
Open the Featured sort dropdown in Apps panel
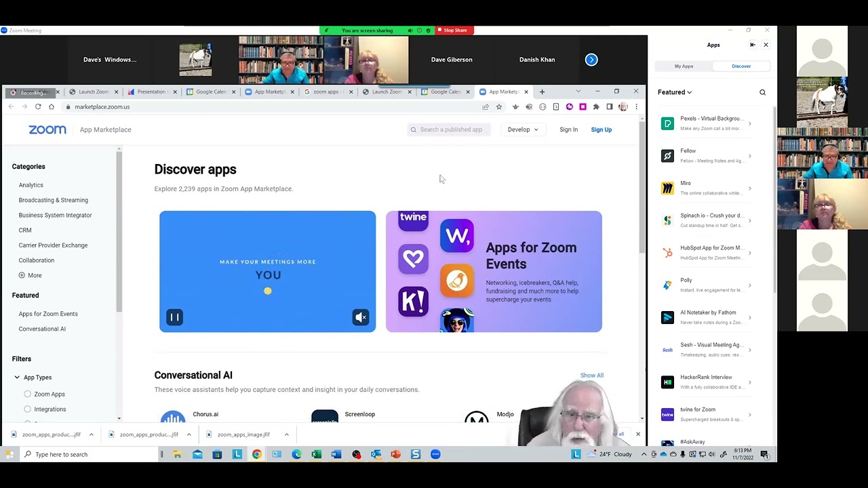pyautogui.click(x=675, y=92)
